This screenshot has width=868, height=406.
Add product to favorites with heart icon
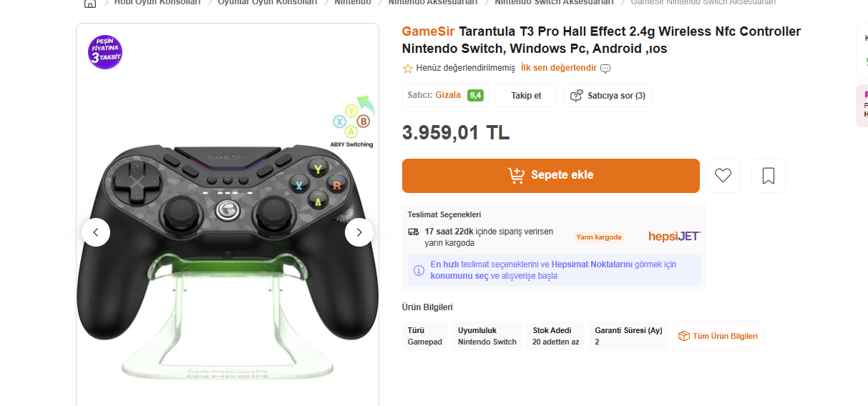[723, 176]
